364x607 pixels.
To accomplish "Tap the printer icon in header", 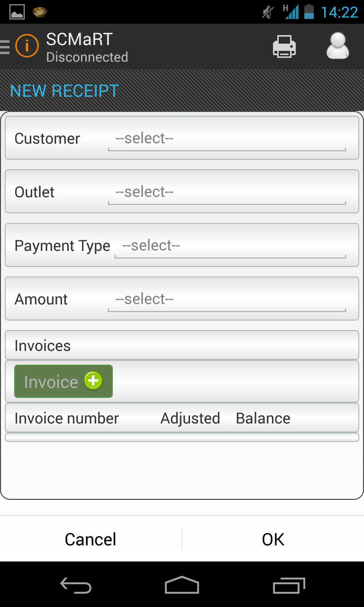I will pyautogui.click(x=284, y=47).
